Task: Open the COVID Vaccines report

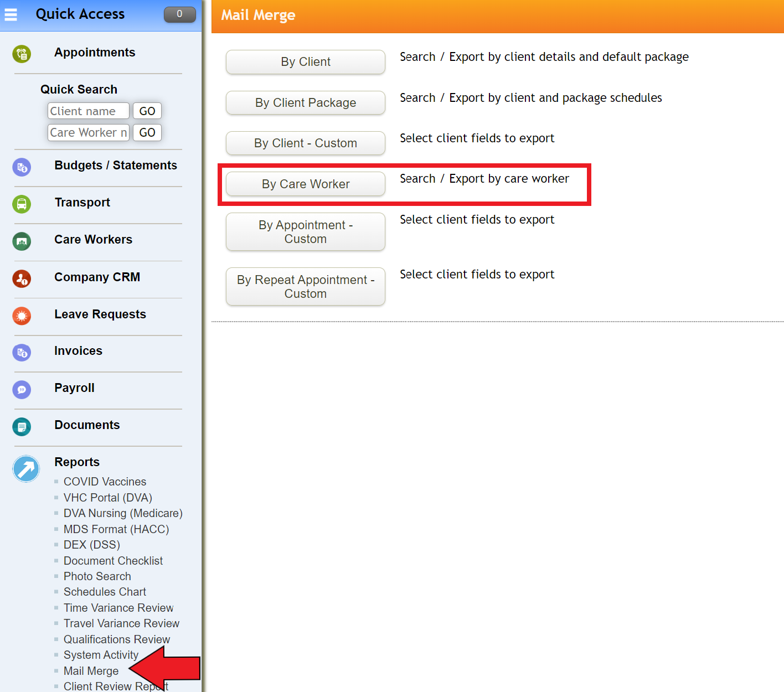Action: click(x=105, y=482)
